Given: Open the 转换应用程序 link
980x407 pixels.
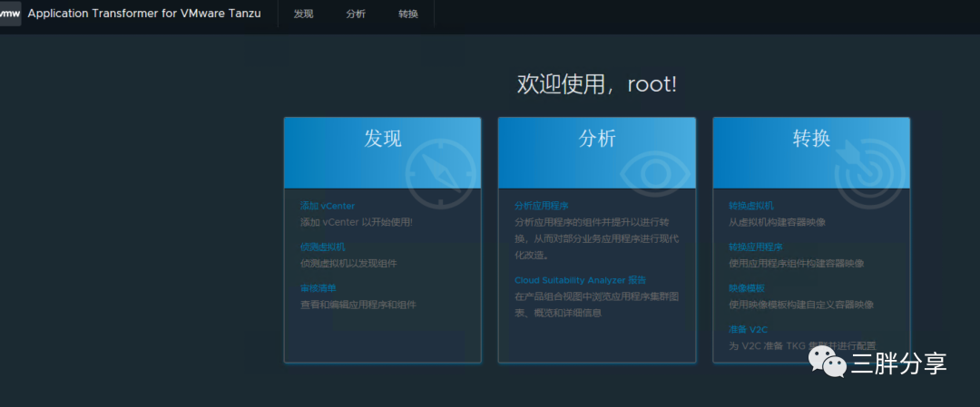Looking at the screenshot, I should click(756, 247).
